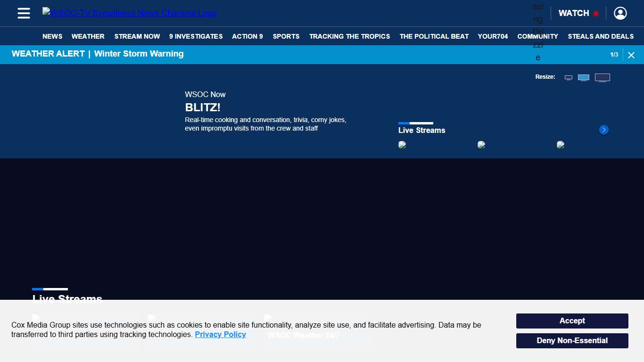Open the hamburger menu
Screen dimensions: 644x362
(24, 13)
